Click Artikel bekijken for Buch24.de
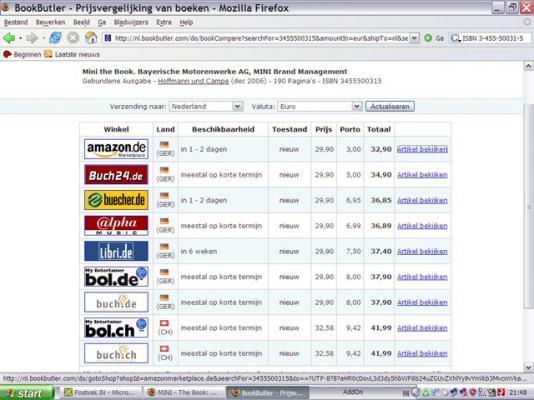534x400 pixels. click(x=422, y=175)
